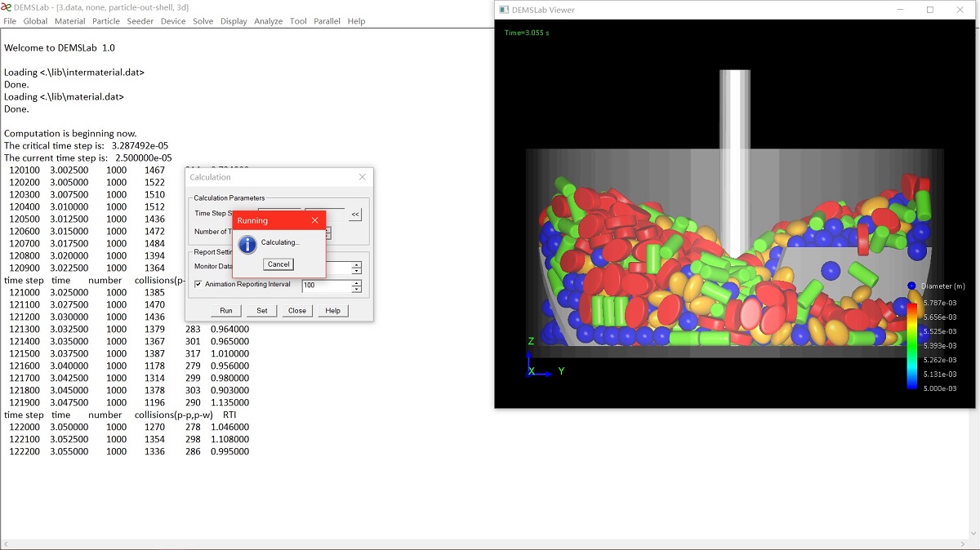Image resolution: width=980 pixels, height=550 pixels.
Task: Maximize the DEMSLab Viewer window
Action: point(930,10)
